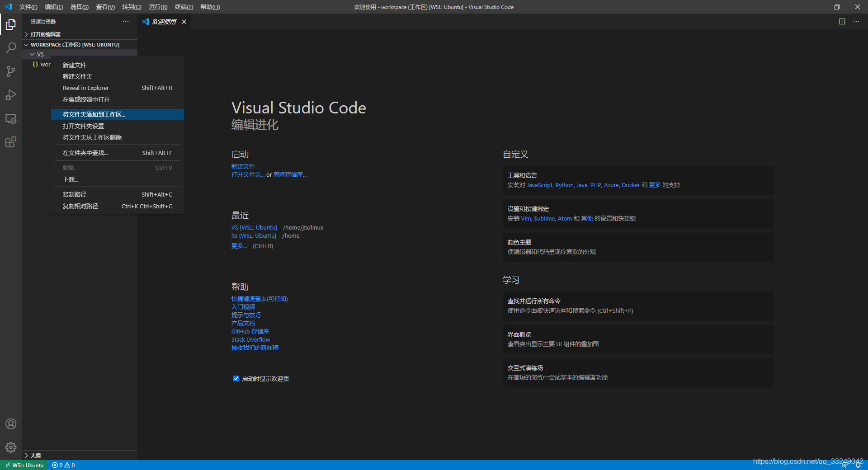Click the 更多... recent link

(239, 246)
